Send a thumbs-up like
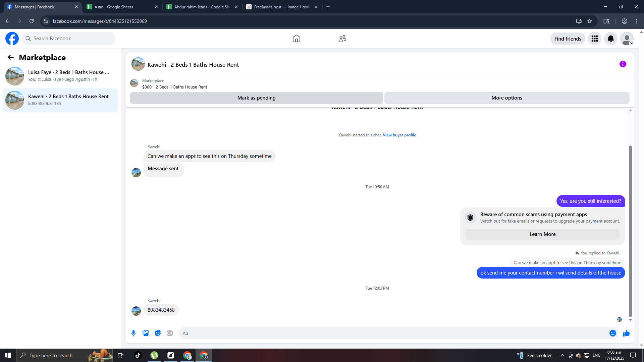Screen dimensions: 644x362 click(x=626, y=333)
